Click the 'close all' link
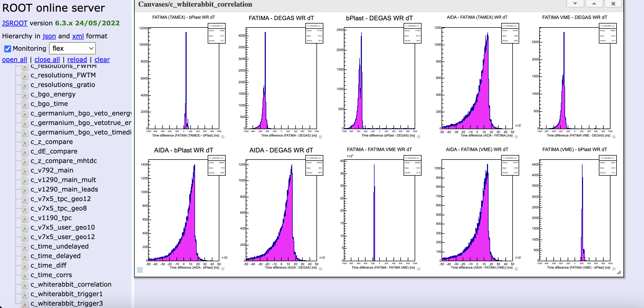This screenshot has height=308, width=644. click(47, 59)
